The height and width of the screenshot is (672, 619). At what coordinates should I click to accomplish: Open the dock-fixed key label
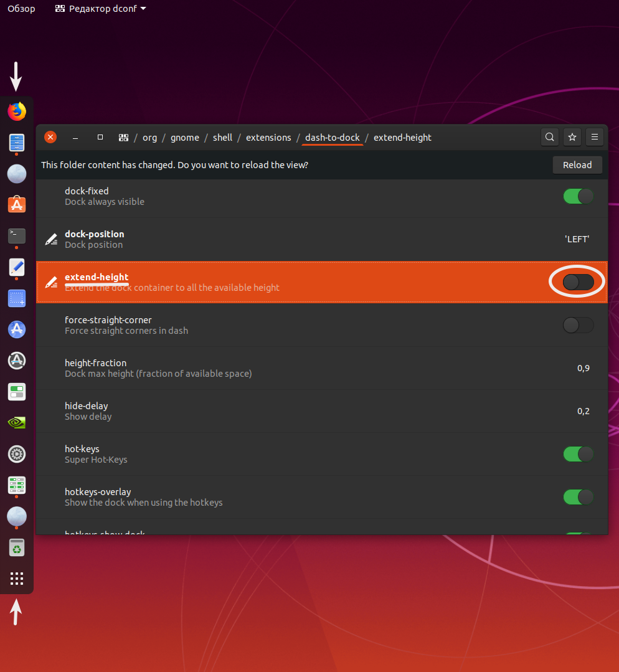point(87,191)
